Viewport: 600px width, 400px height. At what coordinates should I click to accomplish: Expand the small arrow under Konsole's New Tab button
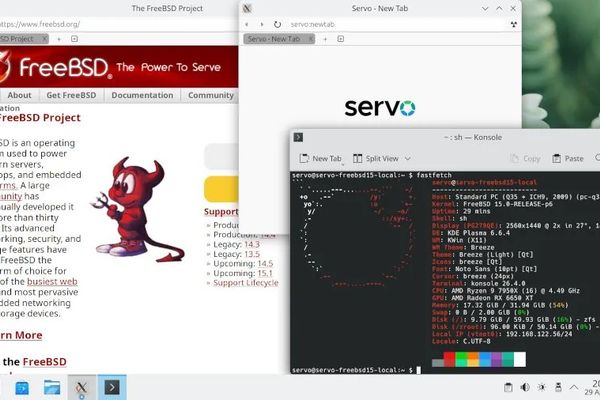[342, 164]
